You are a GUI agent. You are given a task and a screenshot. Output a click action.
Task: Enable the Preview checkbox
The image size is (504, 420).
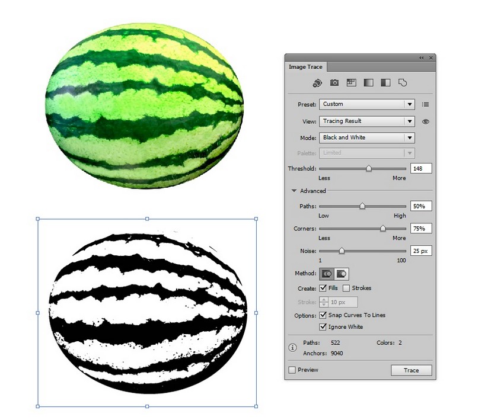(292, 370)
